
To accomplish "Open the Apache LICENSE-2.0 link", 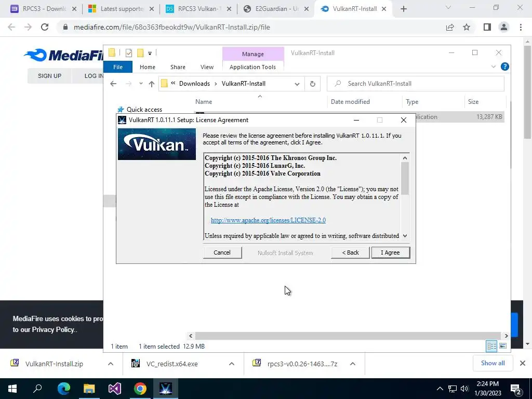I will (x=268, y=220).
